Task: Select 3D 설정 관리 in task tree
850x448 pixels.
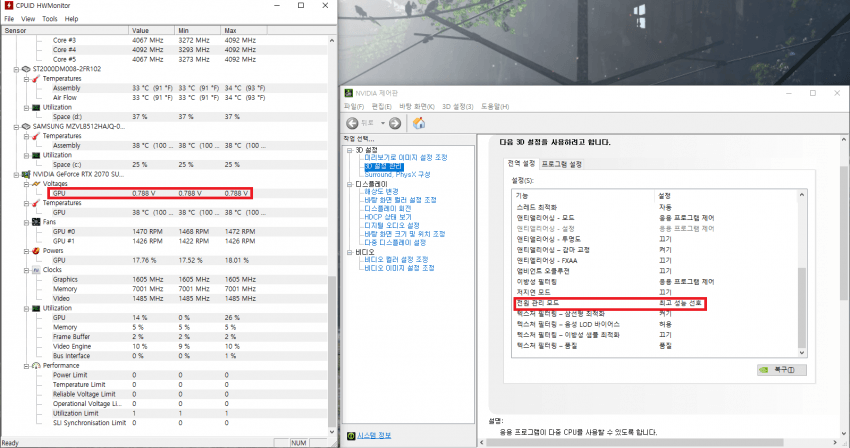Action: tap(384, 166)
